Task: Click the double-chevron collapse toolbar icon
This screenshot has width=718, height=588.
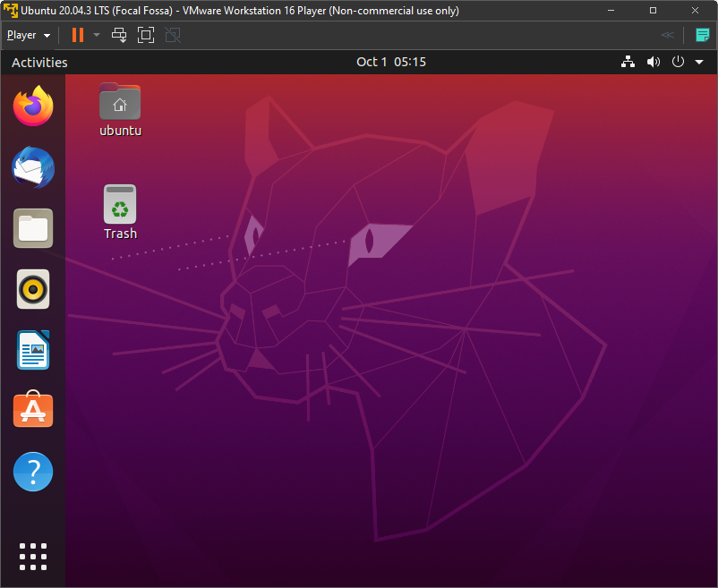Action: tap(668, 35)
